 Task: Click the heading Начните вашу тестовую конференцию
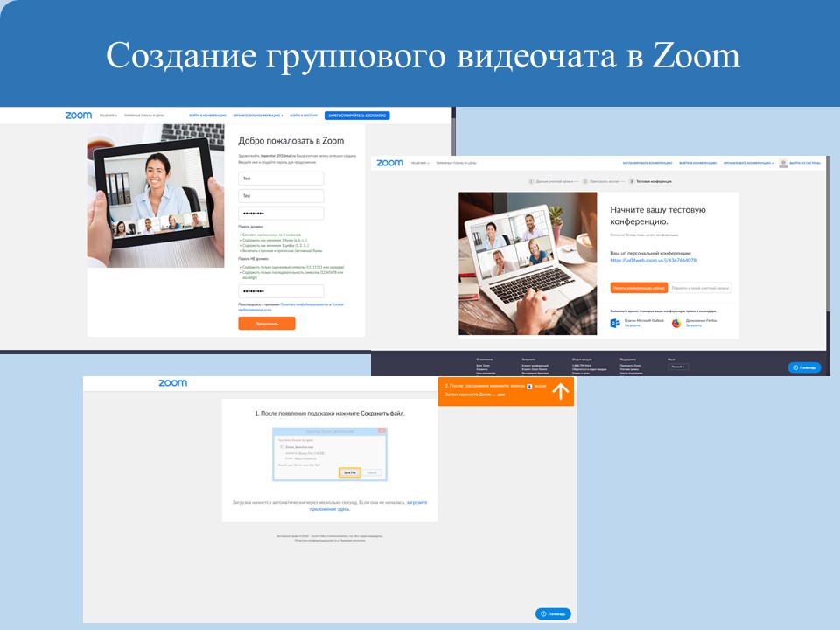click(658, 215)
